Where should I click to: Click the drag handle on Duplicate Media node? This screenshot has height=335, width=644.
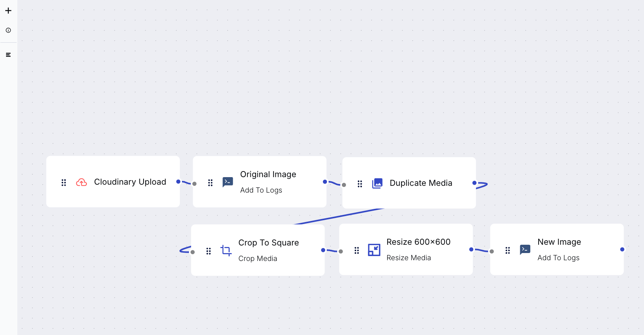click(360, 184)
